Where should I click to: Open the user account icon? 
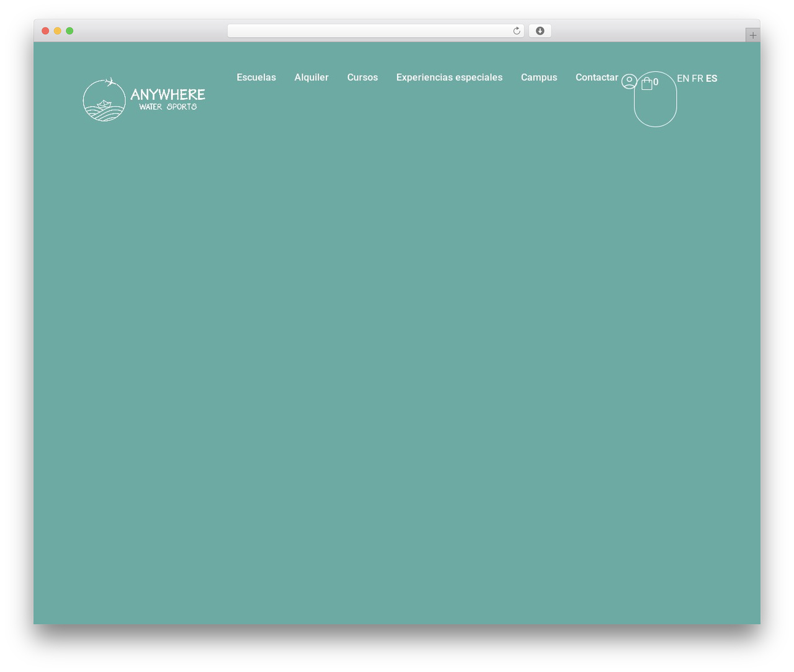coord(629,81)
